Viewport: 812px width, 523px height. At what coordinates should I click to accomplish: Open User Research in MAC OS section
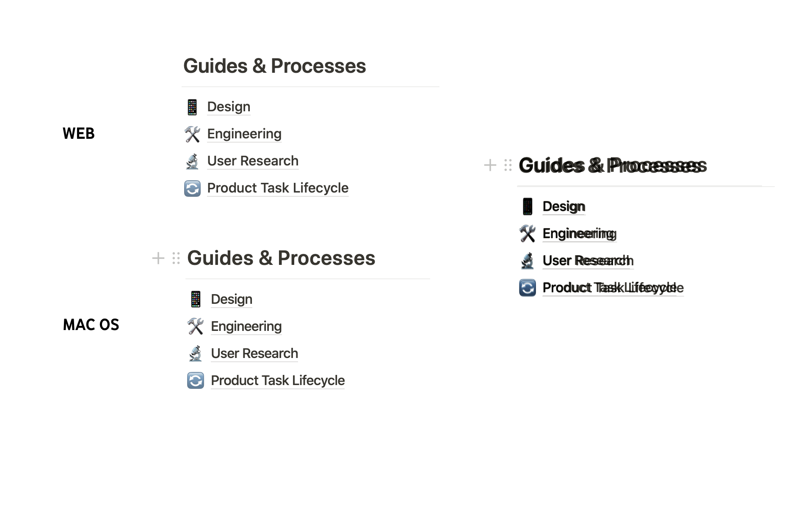254,353
